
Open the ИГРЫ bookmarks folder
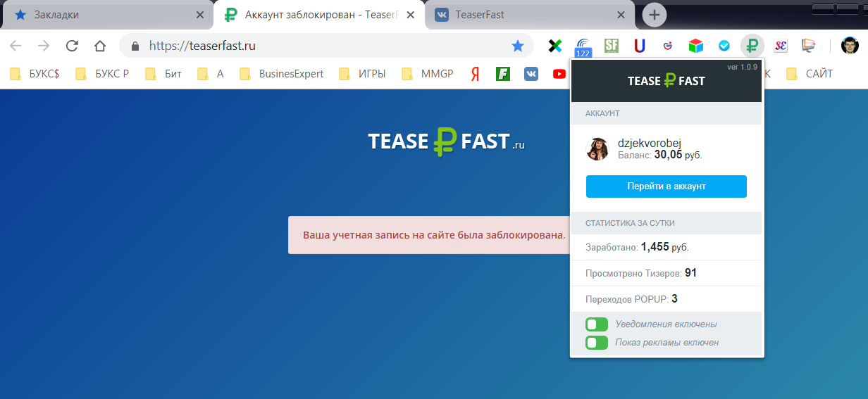coord(362,73)
